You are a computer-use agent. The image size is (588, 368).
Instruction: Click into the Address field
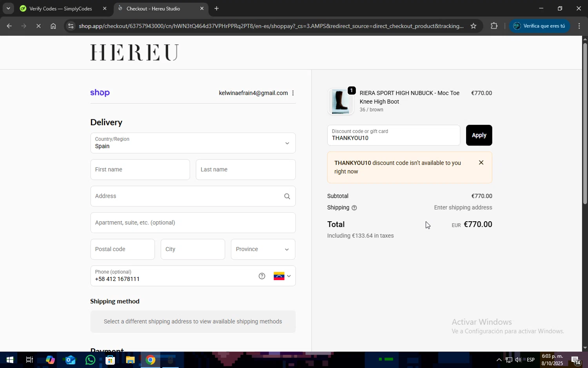[x=193, y=196]
